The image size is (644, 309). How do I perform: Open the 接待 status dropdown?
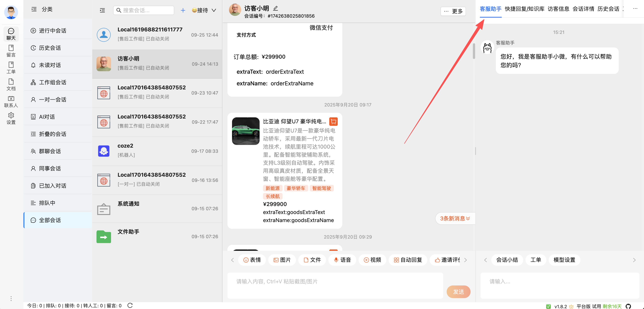(204, 10)
